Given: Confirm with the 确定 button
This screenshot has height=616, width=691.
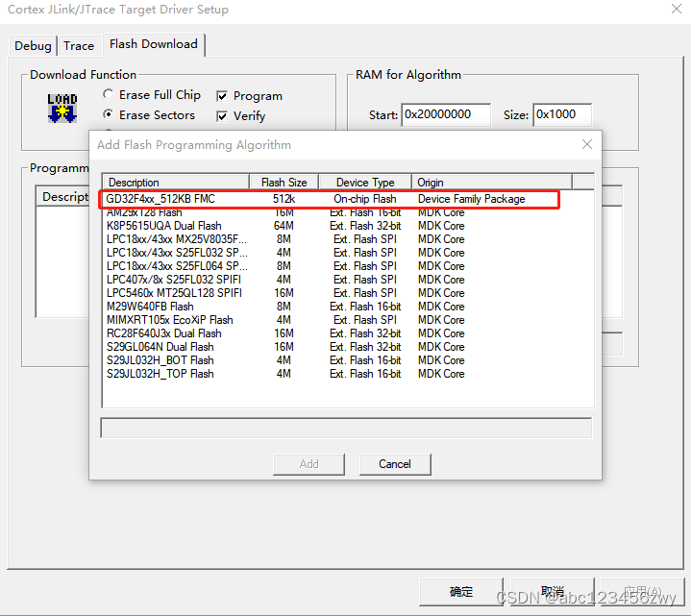Looking at the screenshot, I should pyautogui.click(x=461, y=592).
